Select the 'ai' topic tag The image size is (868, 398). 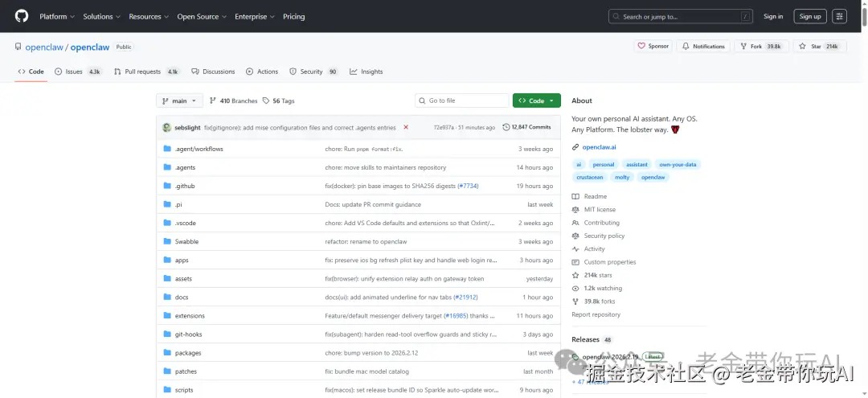(x=579, y=164)
